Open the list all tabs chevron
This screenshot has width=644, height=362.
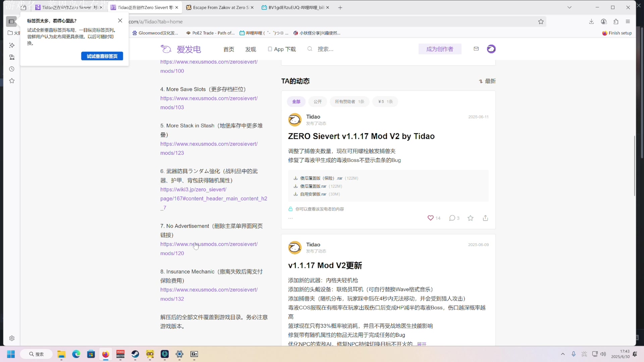569,7
